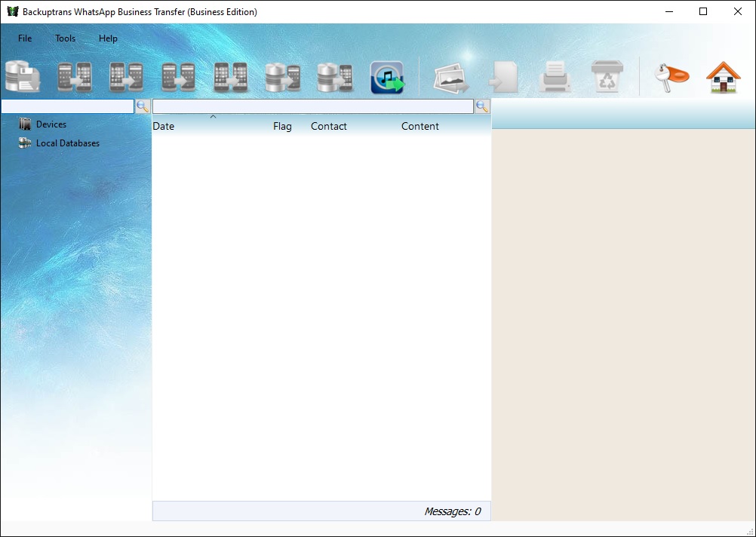Click the export to file icon
The width and height of the screenshot is (756, 537).
tap(503, 77)
